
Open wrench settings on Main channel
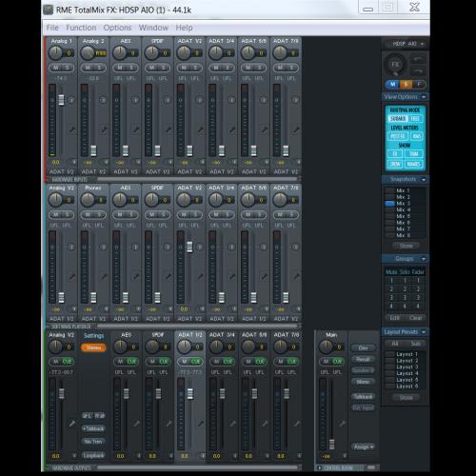(343, 424)
